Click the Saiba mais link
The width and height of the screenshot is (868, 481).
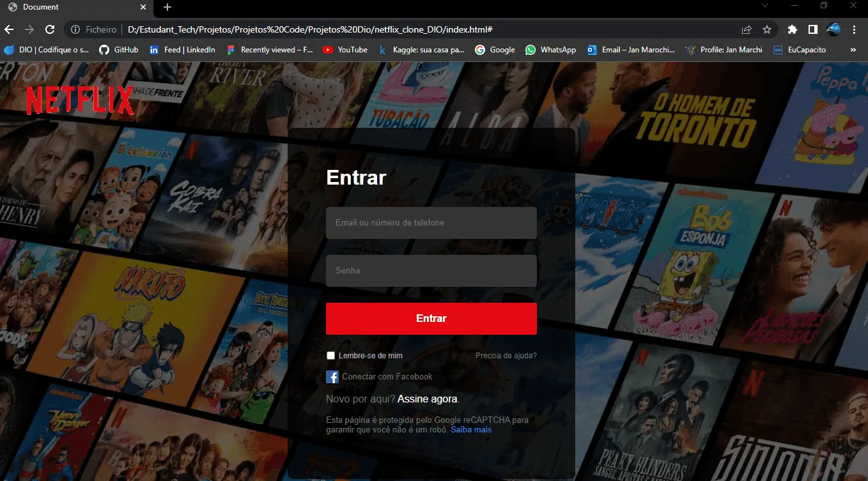tap(471, 430)
